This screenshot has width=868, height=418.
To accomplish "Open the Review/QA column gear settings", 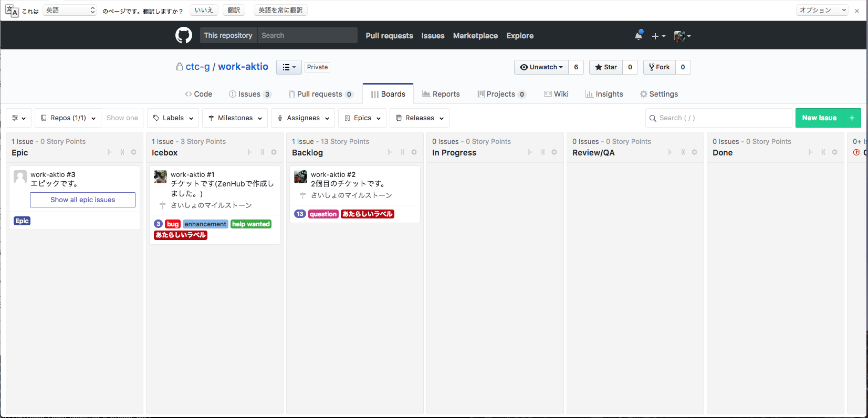I will pos(694,152).
